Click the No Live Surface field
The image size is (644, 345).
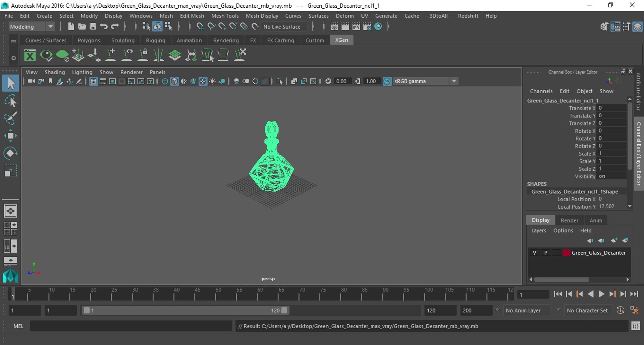point(284,27)
